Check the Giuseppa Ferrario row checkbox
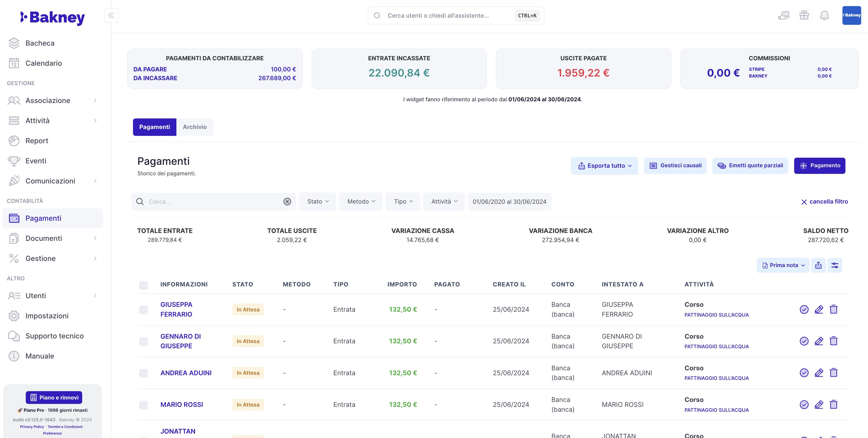Image resolution: width=868 pixels, height=438 pixels. pos(144,310)
